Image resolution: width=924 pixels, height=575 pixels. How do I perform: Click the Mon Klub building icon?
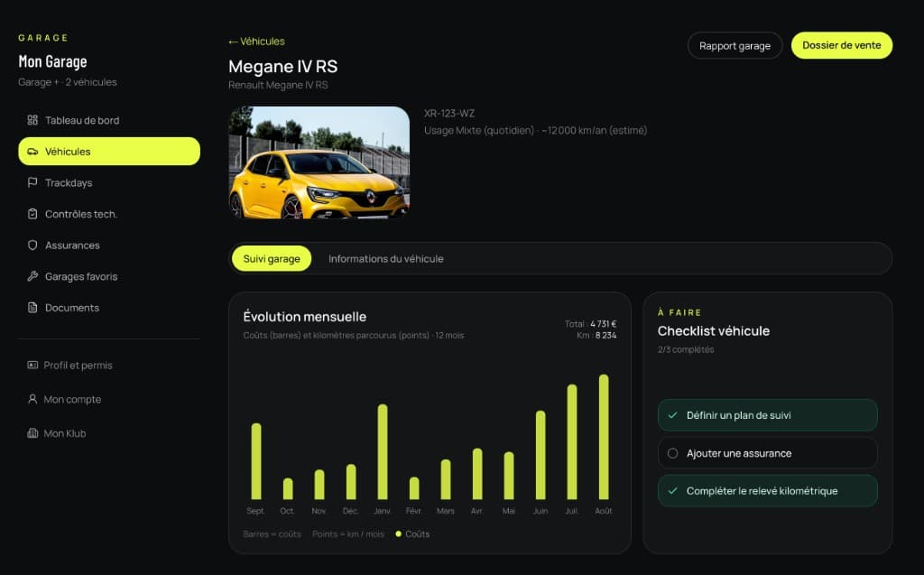click(x=32, y=433)
